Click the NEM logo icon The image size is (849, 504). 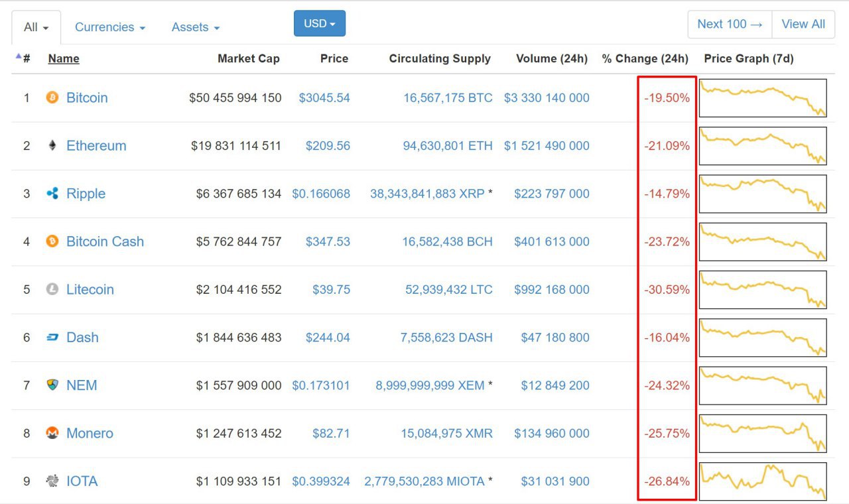(52, 385)
